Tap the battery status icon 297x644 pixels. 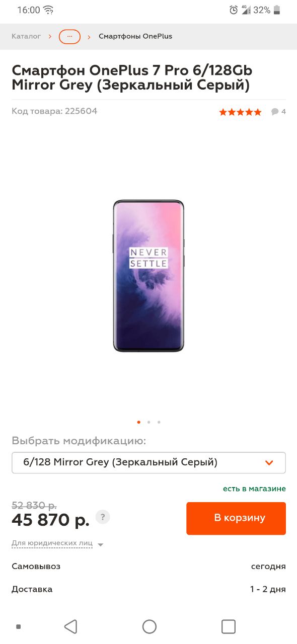277,10
